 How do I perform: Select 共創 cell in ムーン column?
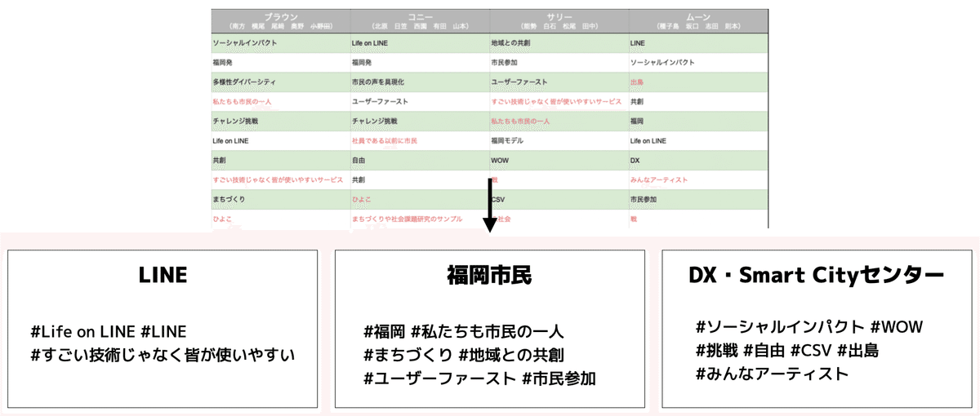(x=698, y=101)
